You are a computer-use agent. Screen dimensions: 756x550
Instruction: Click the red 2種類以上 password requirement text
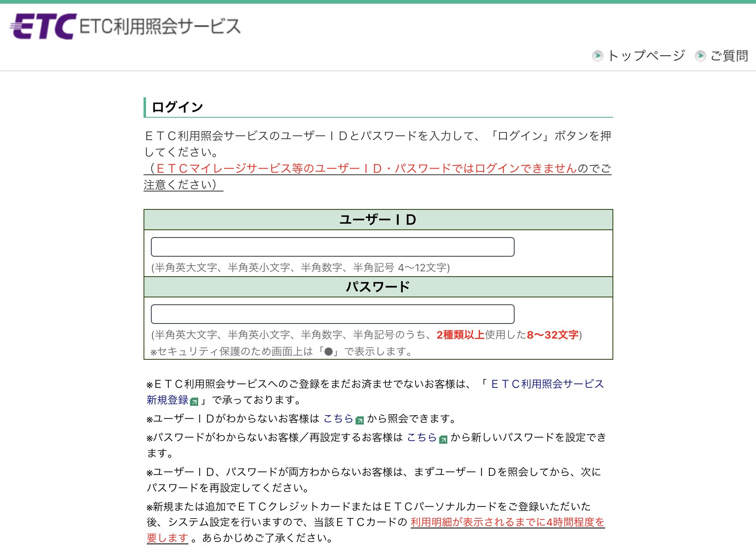coord(460,335)
